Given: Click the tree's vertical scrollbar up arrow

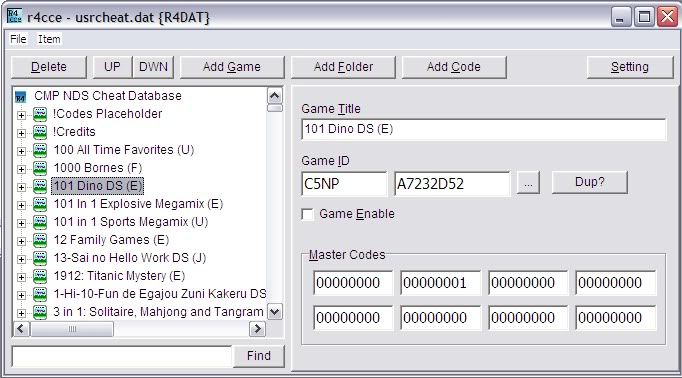Looking at the screenshot, I should (275, 95).
